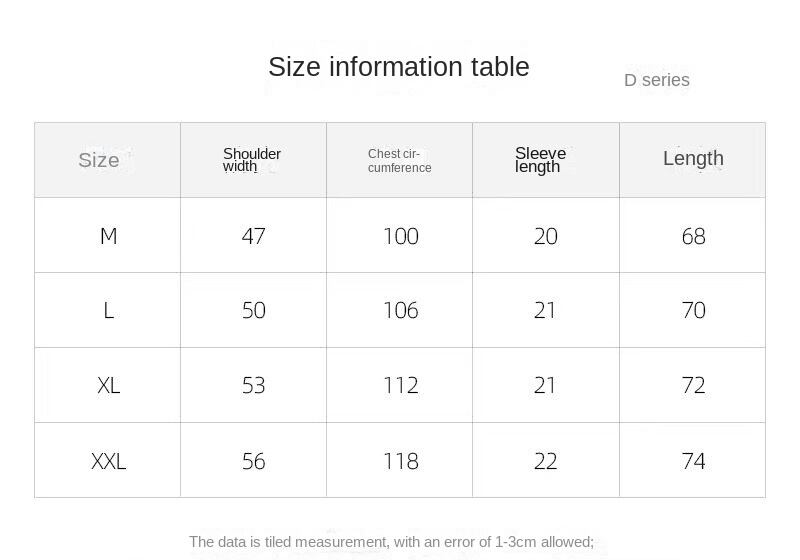Click the D series label

coord(656,80)
